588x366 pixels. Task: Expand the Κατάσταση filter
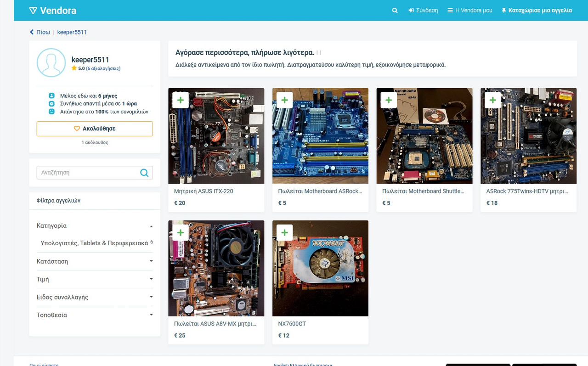pos(95,261)
